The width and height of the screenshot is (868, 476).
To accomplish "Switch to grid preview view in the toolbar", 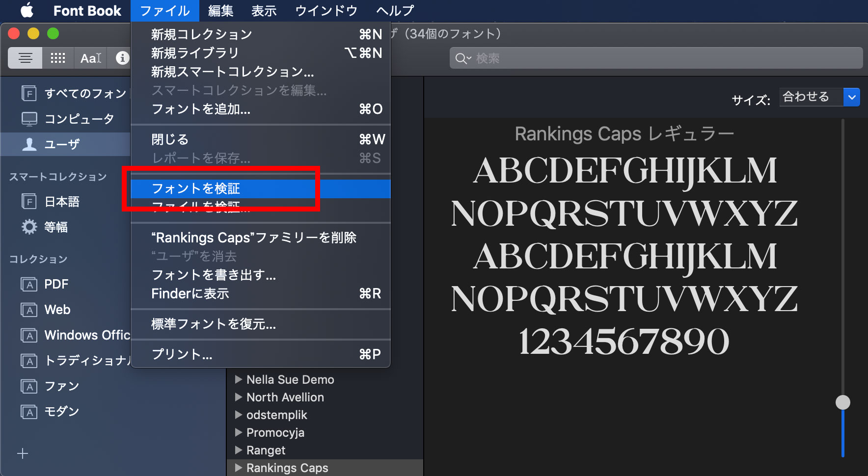I will pos(57,58).
